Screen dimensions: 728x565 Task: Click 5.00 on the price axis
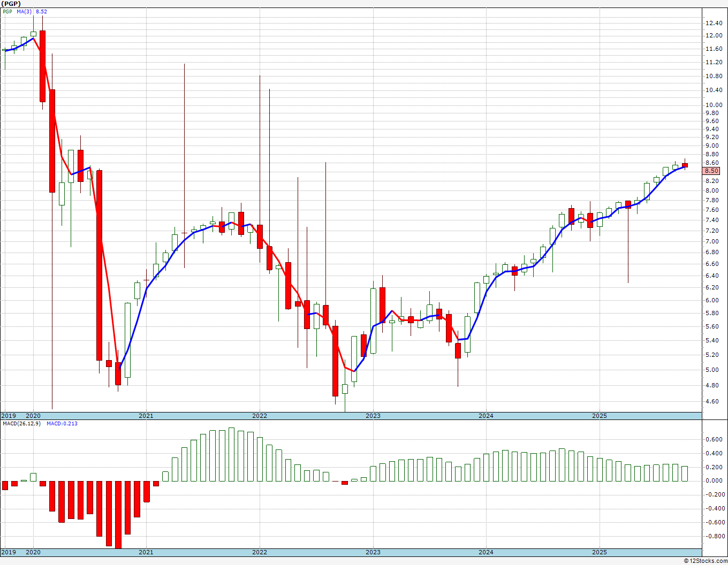[x=712, y=370]
